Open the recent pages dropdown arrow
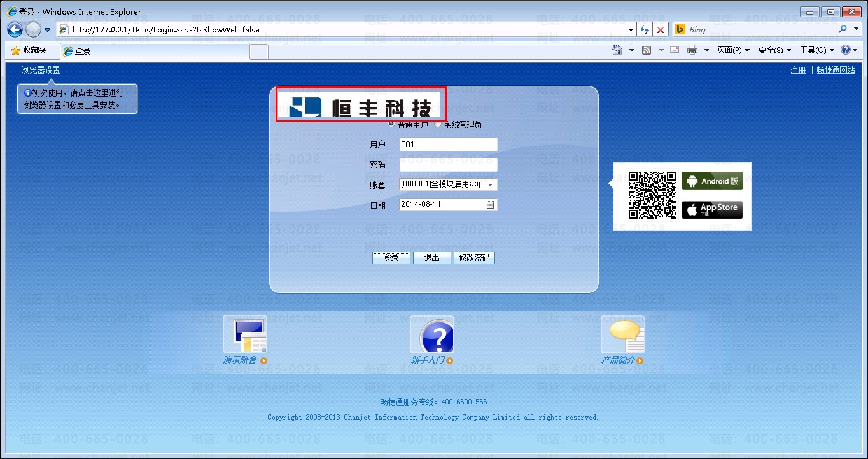The image size is (868, 459). pos(48,30)
